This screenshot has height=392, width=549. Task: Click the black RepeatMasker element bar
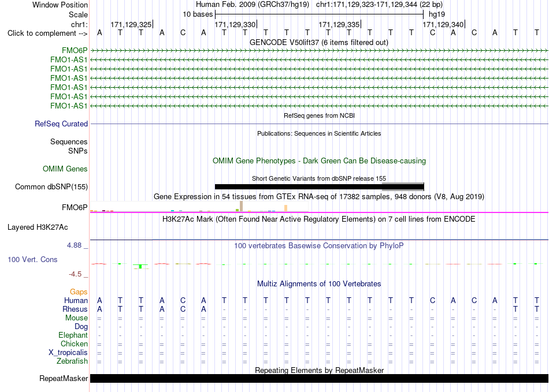pyautogui.click(x=320, y=378)
